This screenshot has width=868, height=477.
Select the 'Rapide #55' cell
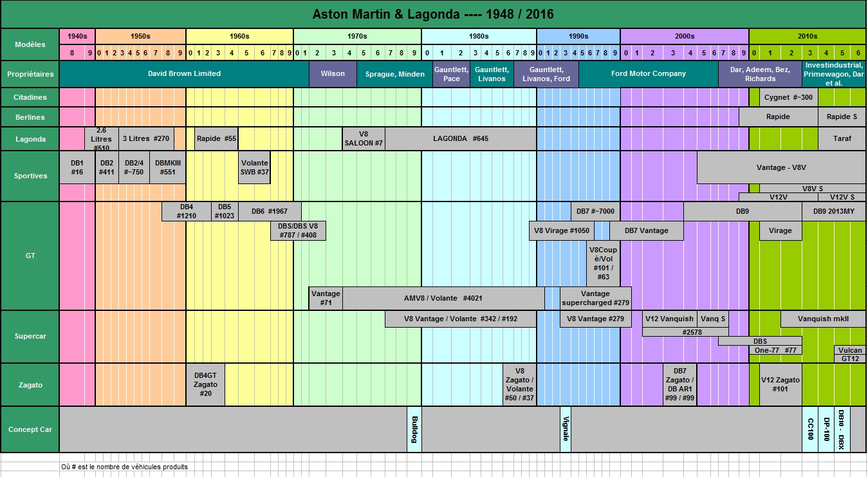pyautogui.click(x=216, y=139)
